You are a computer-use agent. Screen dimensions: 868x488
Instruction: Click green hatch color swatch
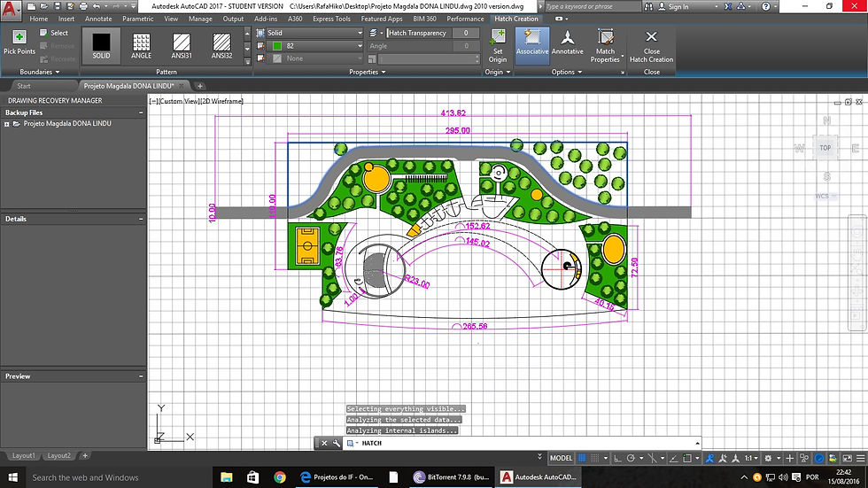(x=276, y=46)
